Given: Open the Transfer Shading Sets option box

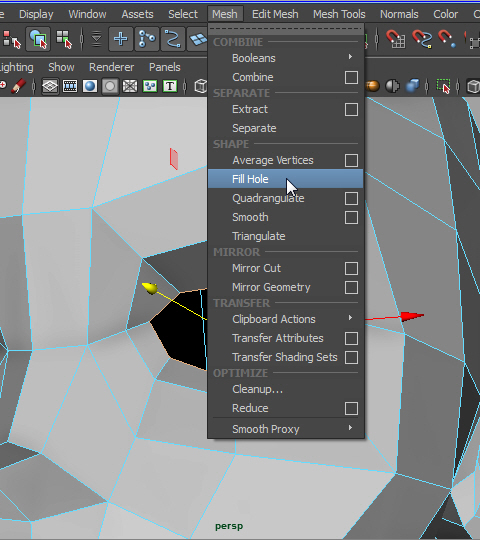Looking at the screenshot, I should point(351,357).
